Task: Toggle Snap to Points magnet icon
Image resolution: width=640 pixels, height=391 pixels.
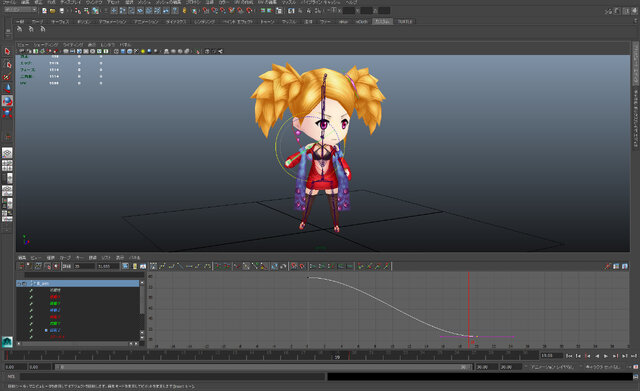Action: [x=223, y=11]
